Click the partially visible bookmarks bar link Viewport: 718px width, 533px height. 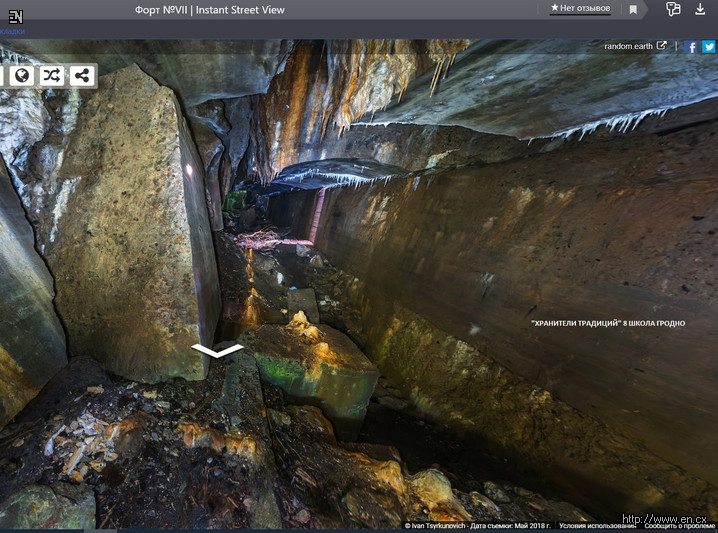click(x=14, y=32)
